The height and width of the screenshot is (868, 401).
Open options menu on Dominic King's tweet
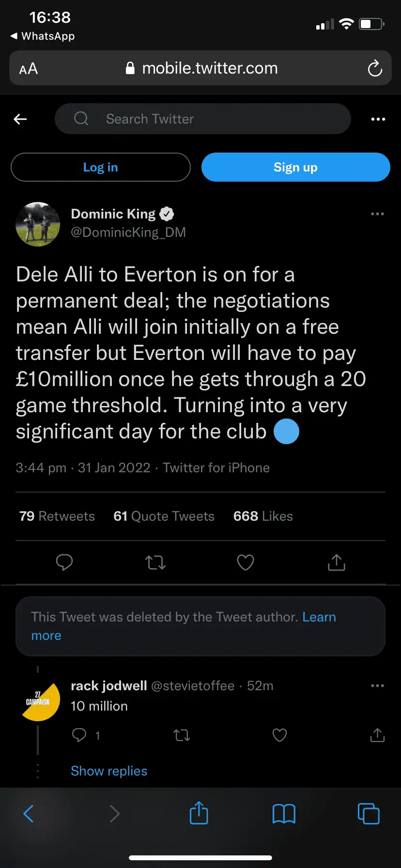(377, 214)
